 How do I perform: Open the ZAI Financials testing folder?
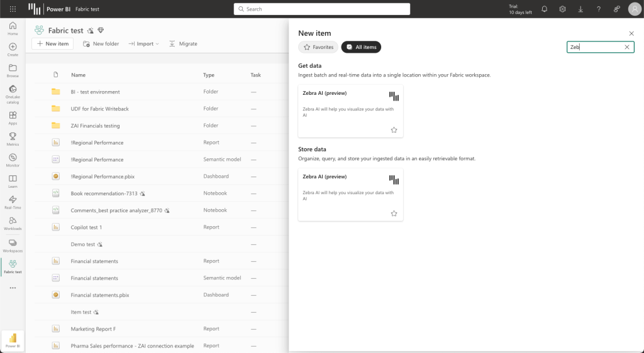(x=96, y=126)
